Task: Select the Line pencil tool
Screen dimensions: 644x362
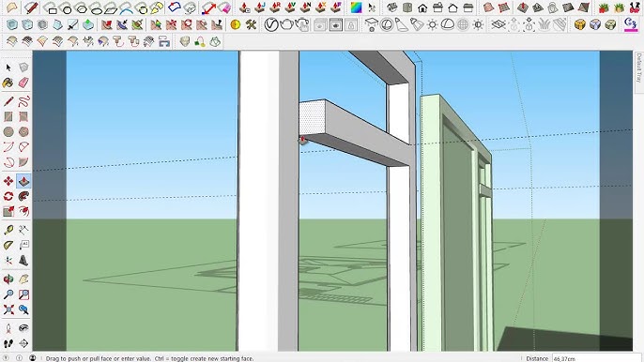Action: coord(8,101)
